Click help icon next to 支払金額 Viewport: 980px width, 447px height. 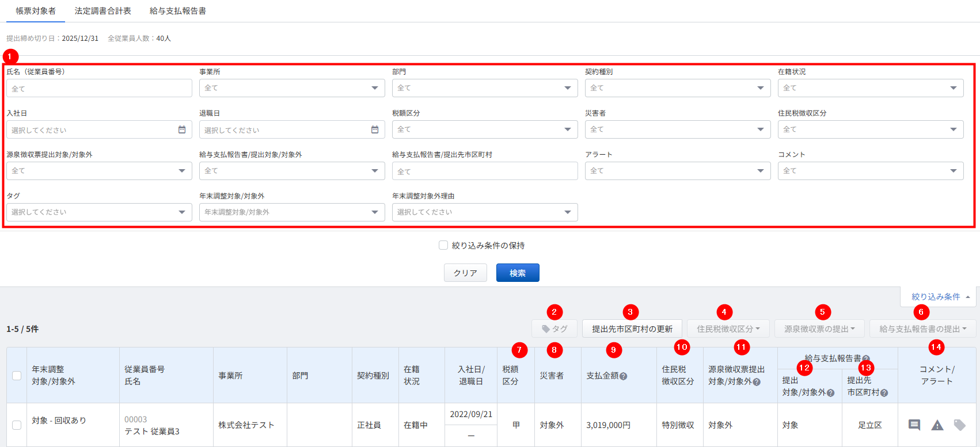coord(623,376)
